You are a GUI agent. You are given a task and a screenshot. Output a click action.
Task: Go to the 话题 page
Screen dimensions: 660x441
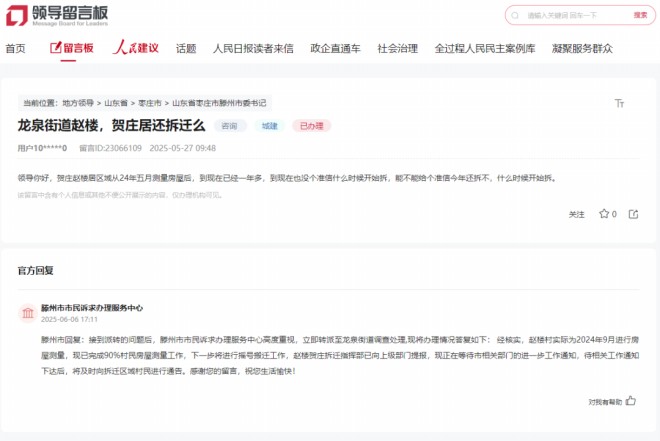click(x=186, y=48)
